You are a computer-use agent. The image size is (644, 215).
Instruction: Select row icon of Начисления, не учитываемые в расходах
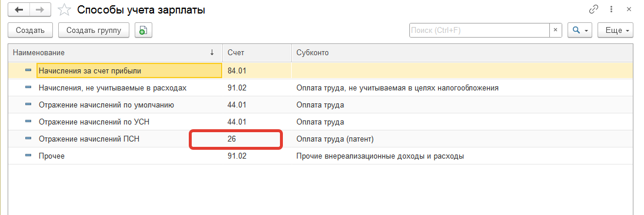[x=28, y=88]
